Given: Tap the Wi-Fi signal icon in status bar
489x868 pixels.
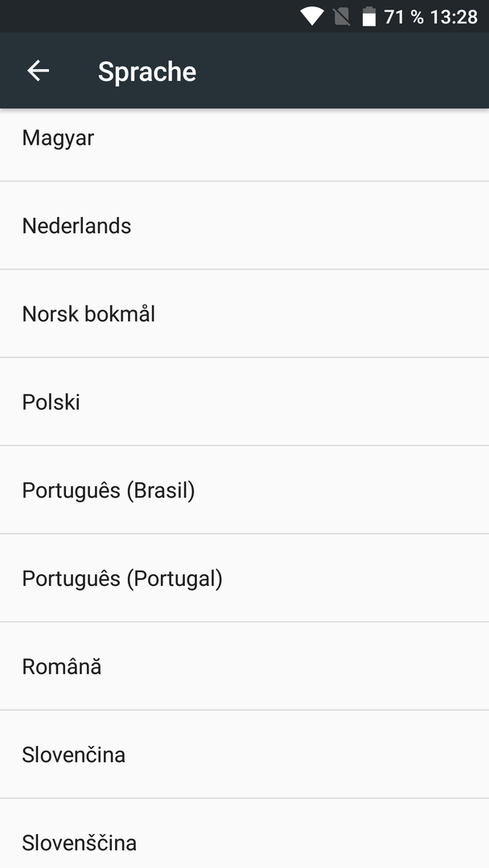Looking at the screenshot, I should point(312,17).
